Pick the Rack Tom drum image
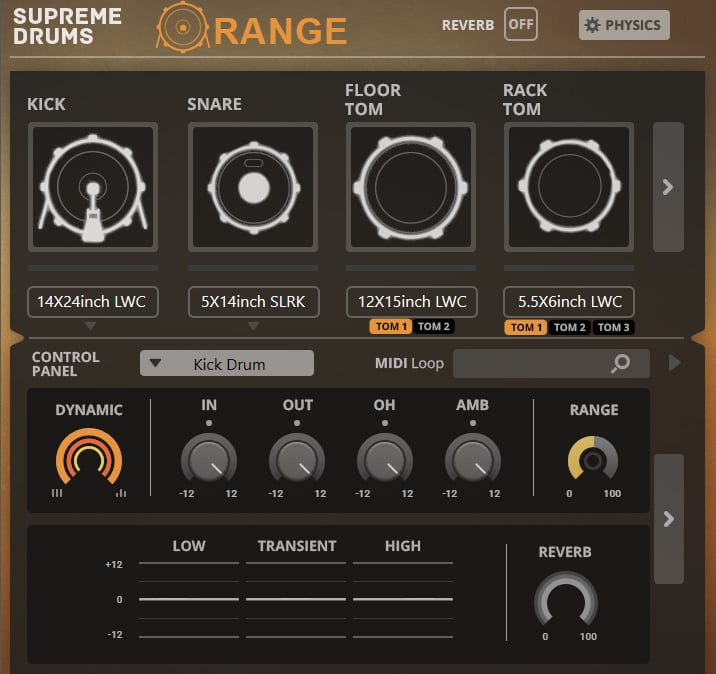 pyautogui.click(x=569, y=187)
